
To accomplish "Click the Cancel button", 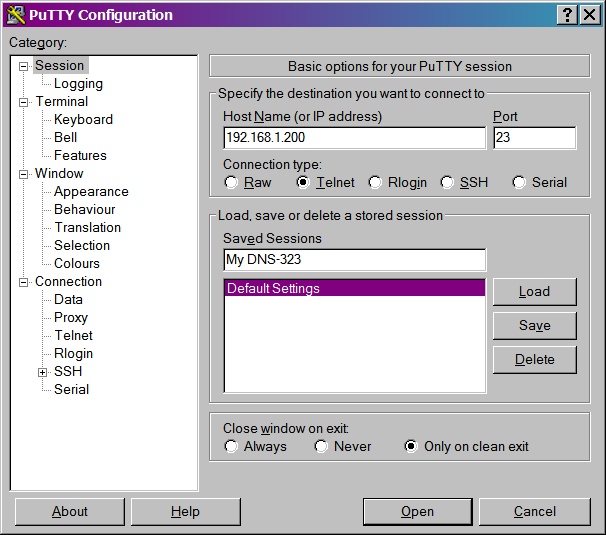I will pos(535,511).
